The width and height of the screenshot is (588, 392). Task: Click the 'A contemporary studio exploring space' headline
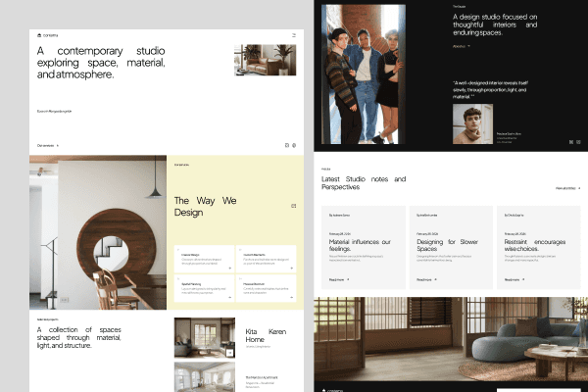[101, 63]
